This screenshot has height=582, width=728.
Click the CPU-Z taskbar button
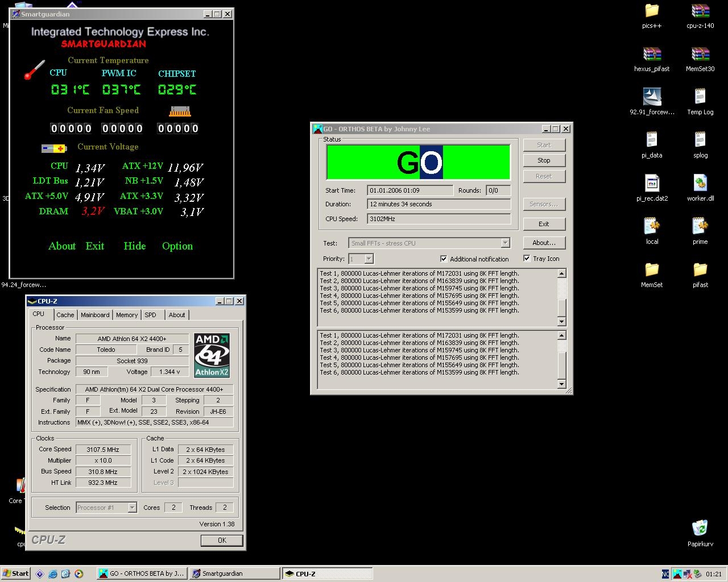tap(327, 573)
